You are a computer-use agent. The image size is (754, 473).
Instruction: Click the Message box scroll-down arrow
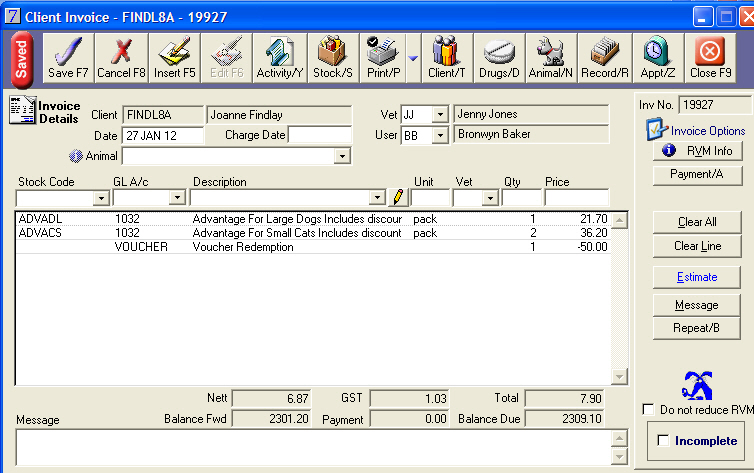tap(619, 457)
